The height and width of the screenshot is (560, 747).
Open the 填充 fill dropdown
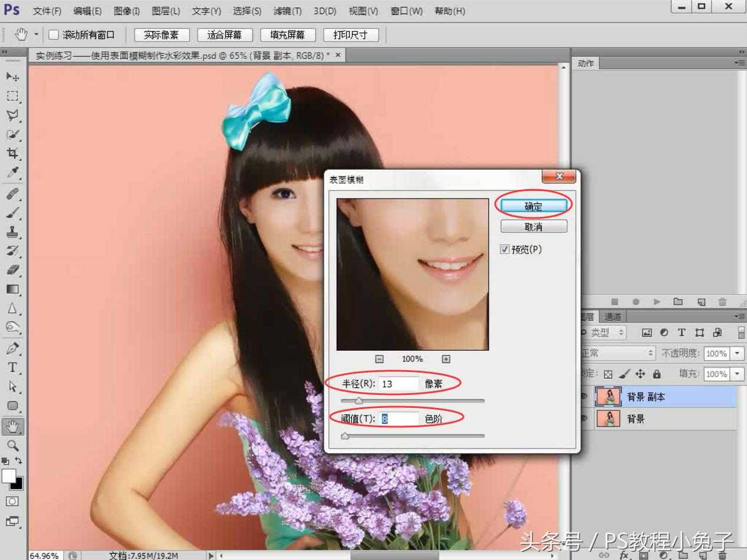pyautogui.click(x=738, y=374)
